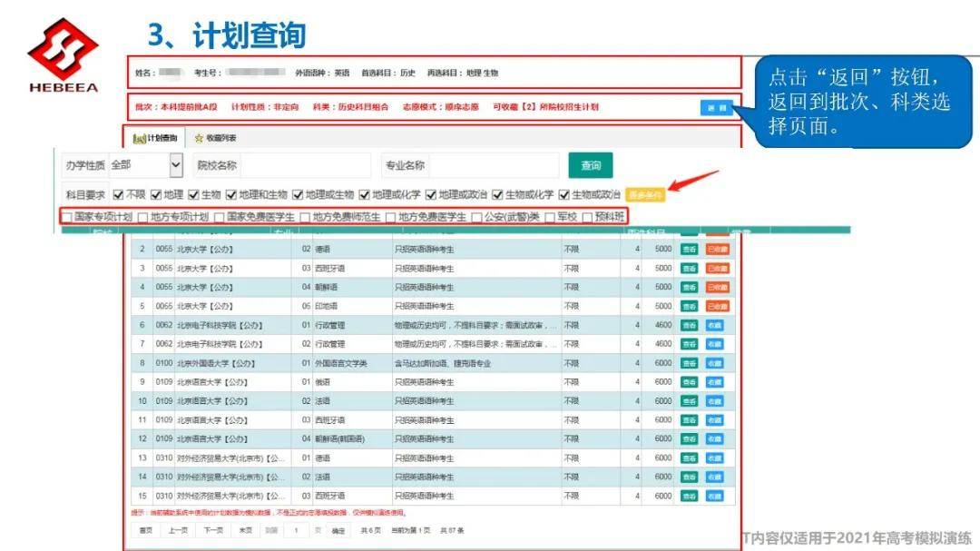
Task: Click the green 查询 search button
Action: [591, 165]
